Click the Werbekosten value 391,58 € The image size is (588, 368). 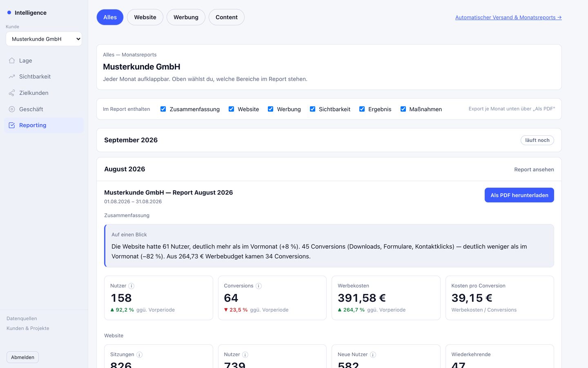coord(362,298)
